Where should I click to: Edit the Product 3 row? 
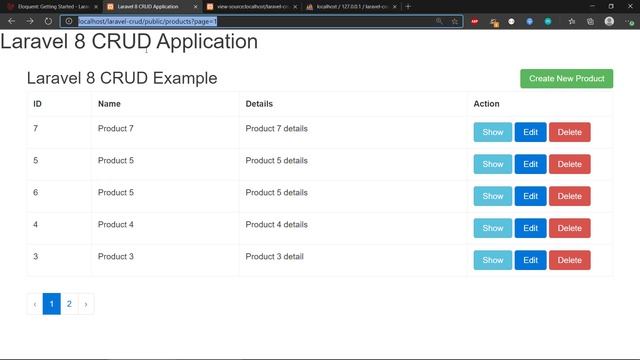pyautogui.click(x=530, y=260)
